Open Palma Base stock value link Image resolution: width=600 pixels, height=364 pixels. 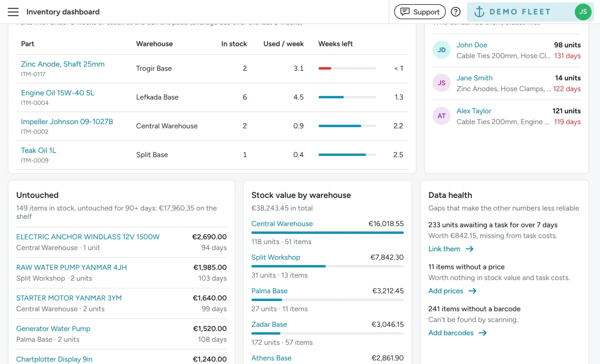(269, 291)
